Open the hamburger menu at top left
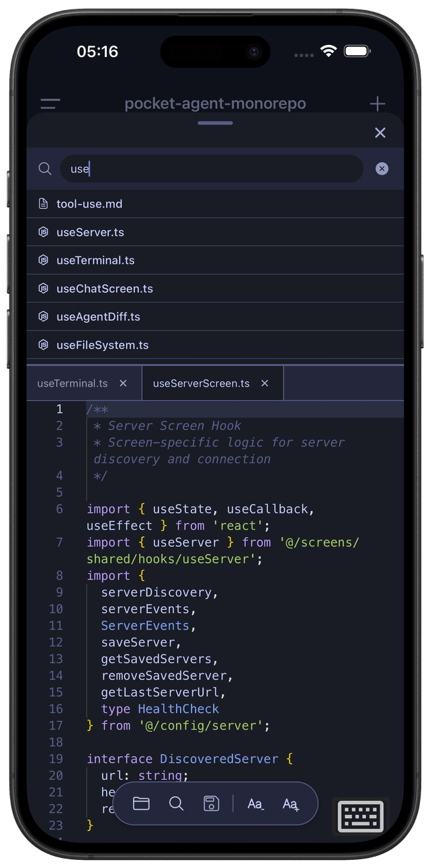The height and width of the screenshot is (868, 430). [x=50, y=104]
